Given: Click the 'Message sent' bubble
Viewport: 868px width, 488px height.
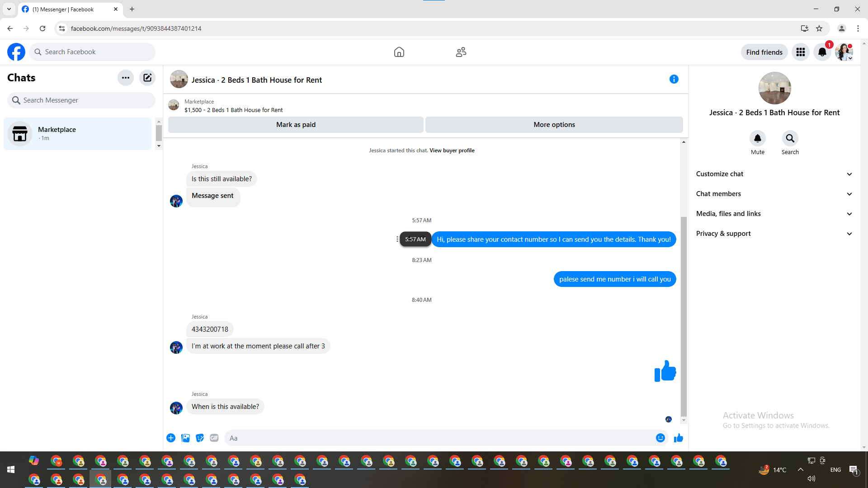Looking at the screenshot, I should click(x=212, y=197).
